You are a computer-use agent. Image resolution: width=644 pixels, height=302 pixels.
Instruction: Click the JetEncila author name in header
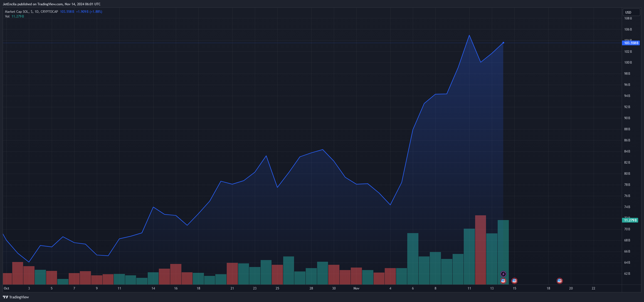(9, 4)
